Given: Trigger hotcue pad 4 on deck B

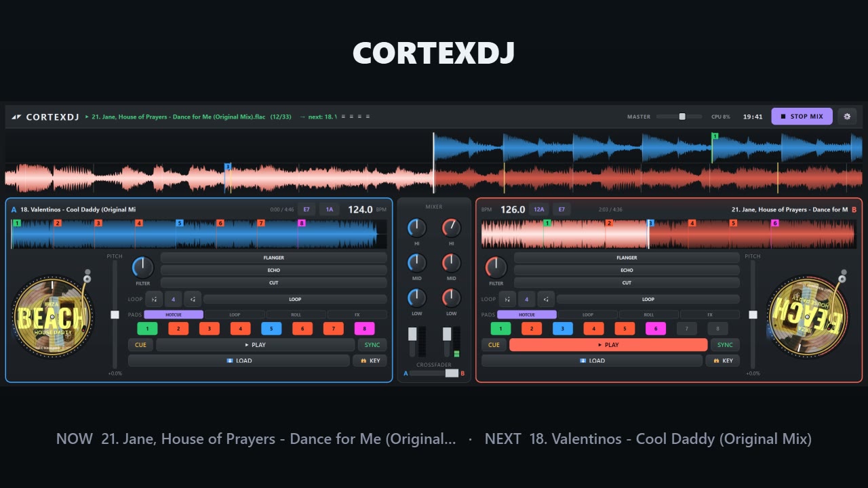Looking at the screenshot, I should pyautogui.click(x=593, y=329).
